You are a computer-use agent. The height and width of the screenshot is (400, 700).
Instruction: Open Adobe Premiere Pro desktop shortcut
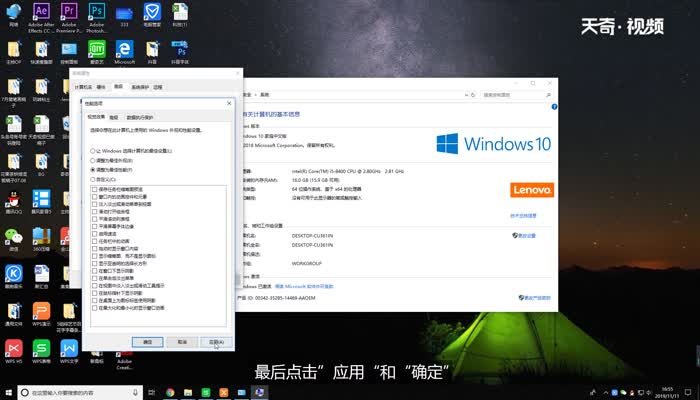click(x=69, y=17)
